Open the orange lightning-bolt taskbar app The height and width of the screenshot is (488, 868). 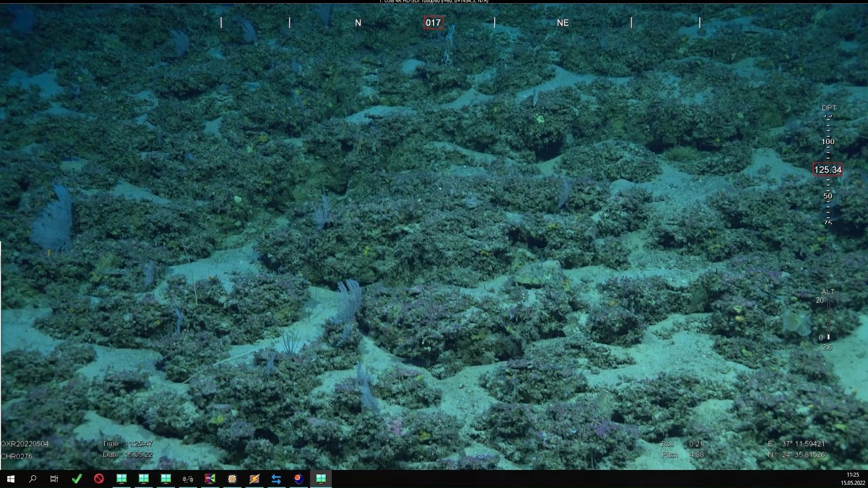coord(254,479)
